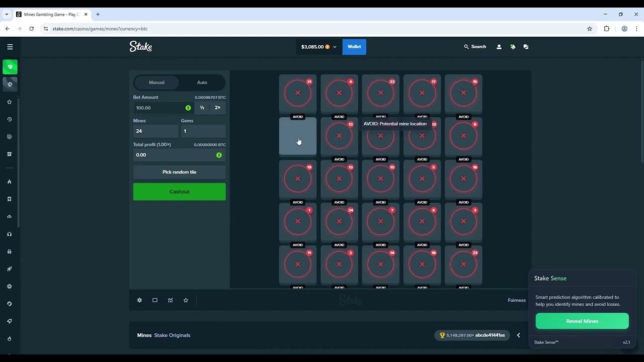Click mine tile numbered 5
644x362 pixels.
click(x=422, y=178)
